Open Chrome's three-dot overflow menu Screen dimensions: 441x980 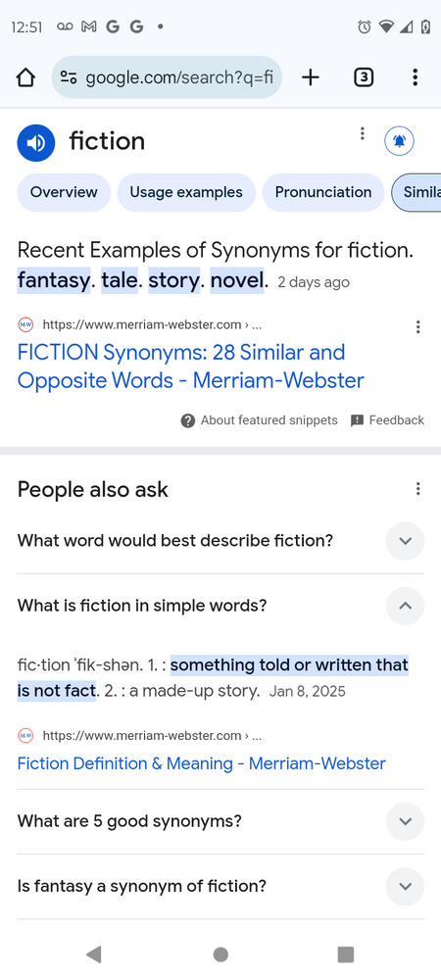(x=415, y=77)
